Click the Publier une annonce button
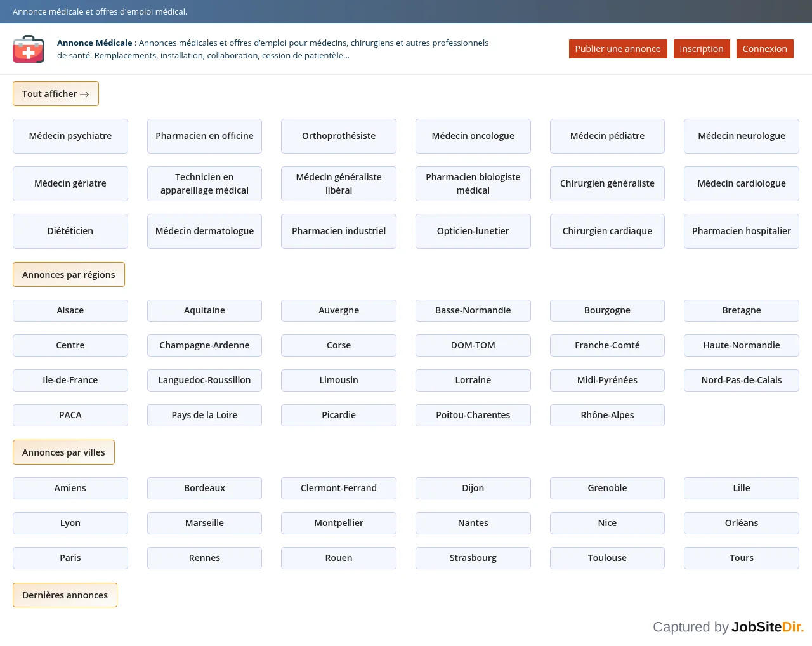 point(618,49)
